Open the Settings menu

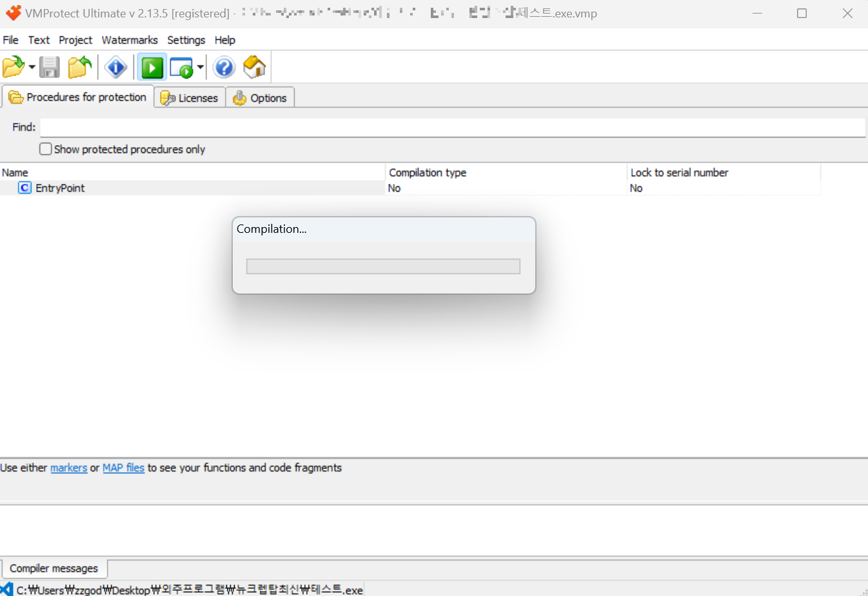pyautogui.click(x=186, y=40)
